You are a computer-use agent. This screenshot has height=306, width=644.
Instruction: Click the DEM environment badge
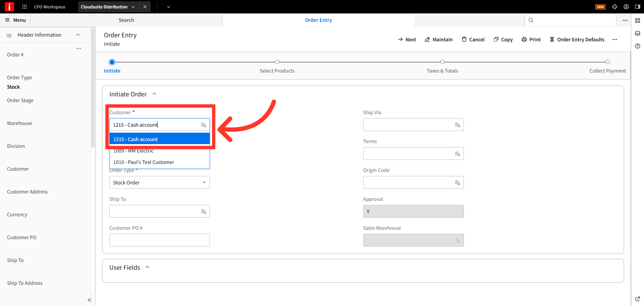coord(600,7)
